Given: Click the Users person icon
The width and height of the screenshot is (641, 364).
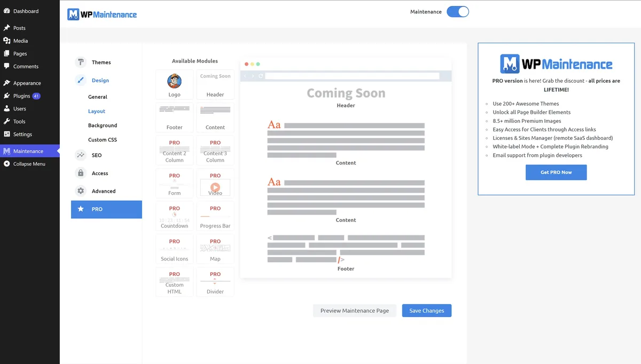Looking at the screenshot, I should click(6, 108).
